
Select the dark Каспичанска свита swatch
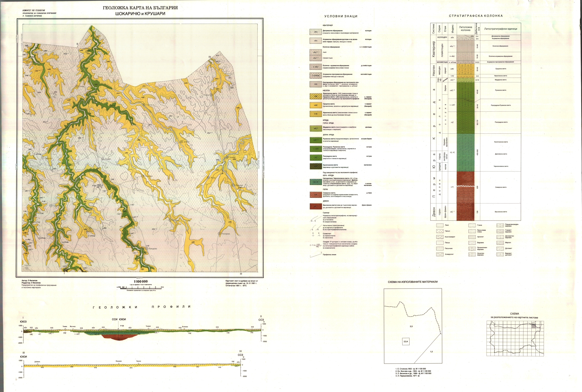[316, 166]
